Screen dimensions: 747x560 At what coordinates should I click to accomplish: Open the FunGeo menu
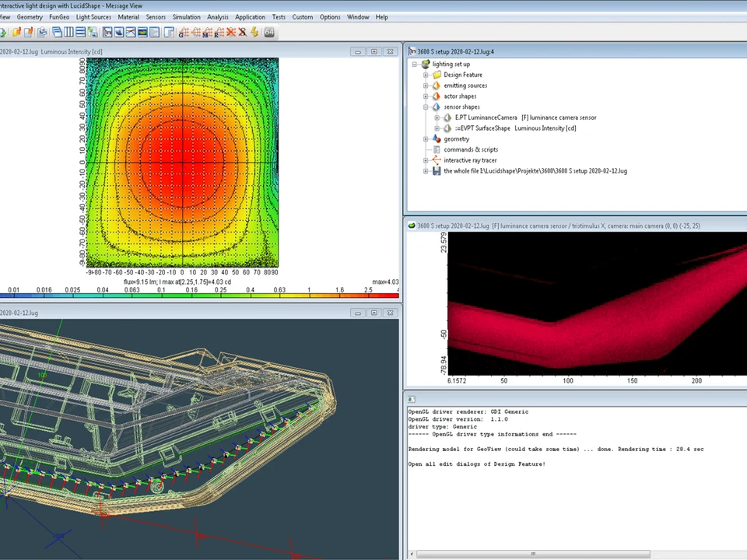coord(59,17)
